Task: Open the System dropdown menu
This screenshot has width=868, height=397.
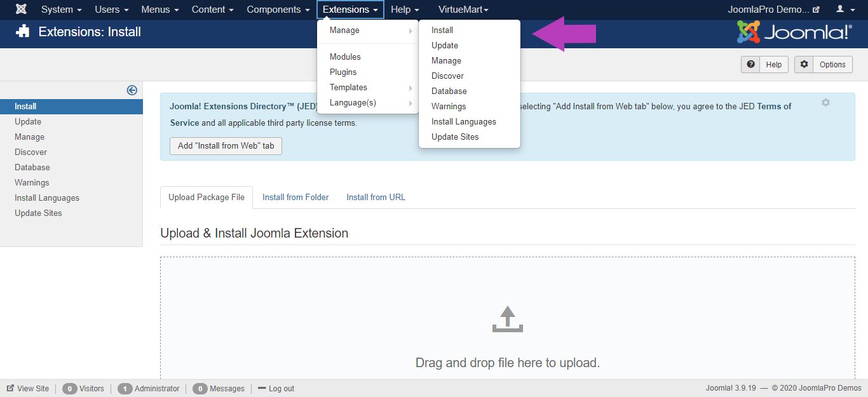Action: (x=62, y=10)
